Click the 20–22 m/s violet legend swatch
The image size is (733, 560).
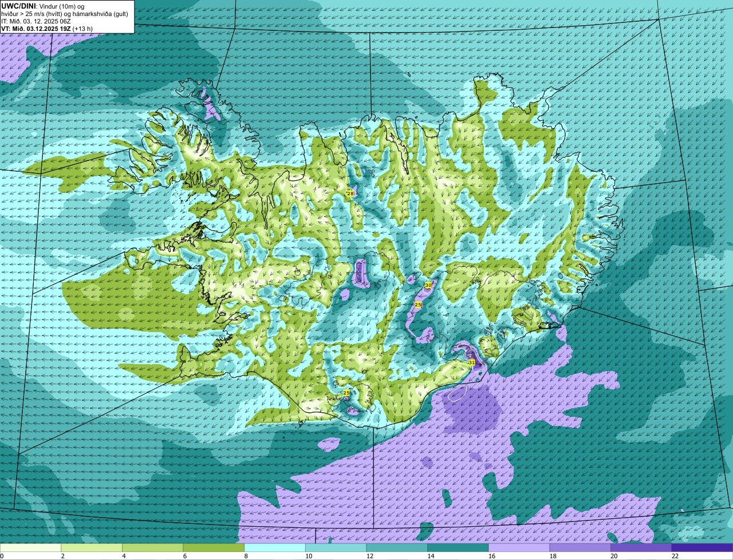click(x=641, y=547)
